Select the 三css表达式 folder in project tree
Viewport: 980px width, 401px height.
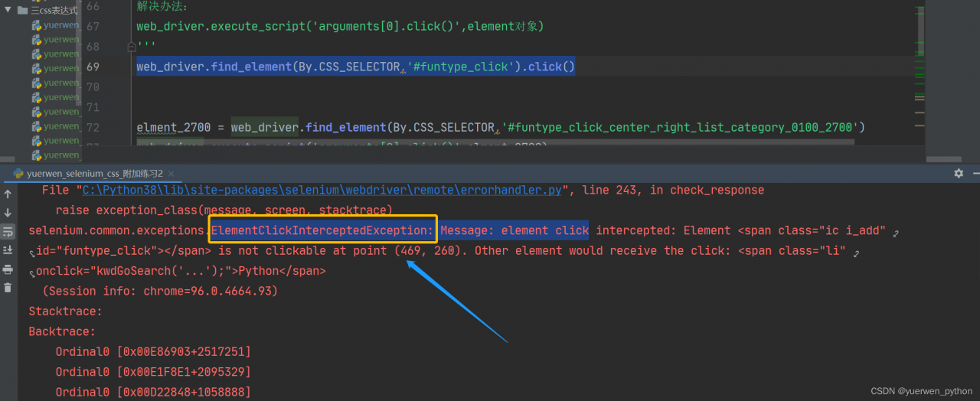pos(54,11)
